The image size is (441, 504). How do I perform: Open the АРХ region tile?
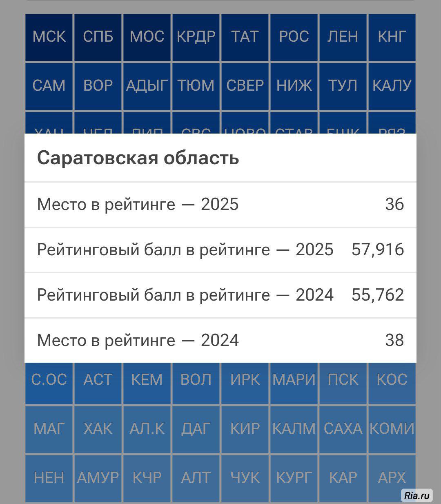point(392,477)
